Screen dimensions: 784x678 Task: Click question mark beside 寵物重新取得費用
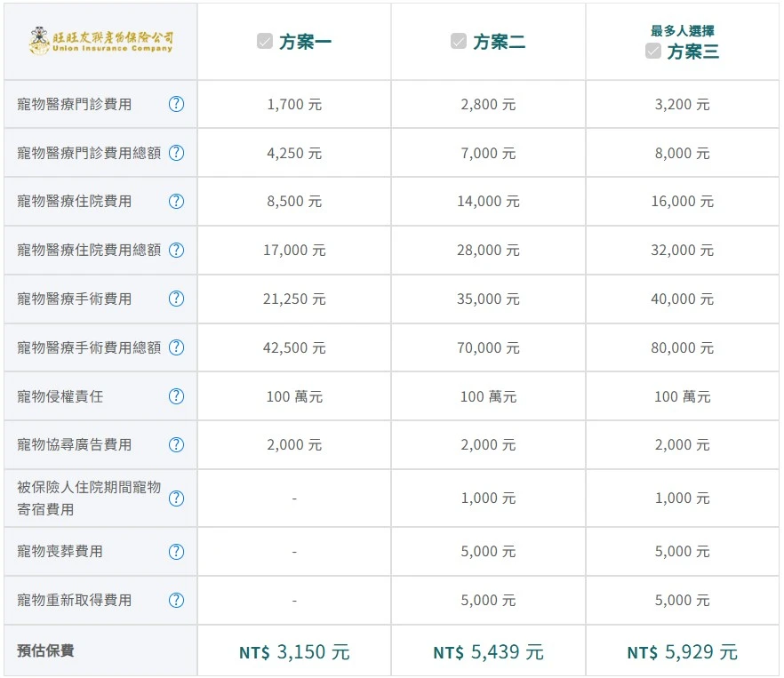(x=176, y=601)
